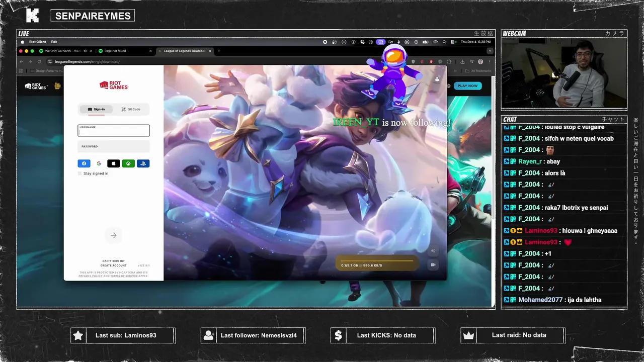Mute the We Only Go North tab audio icon
This screenshot has height=362, width=644.
85,51
